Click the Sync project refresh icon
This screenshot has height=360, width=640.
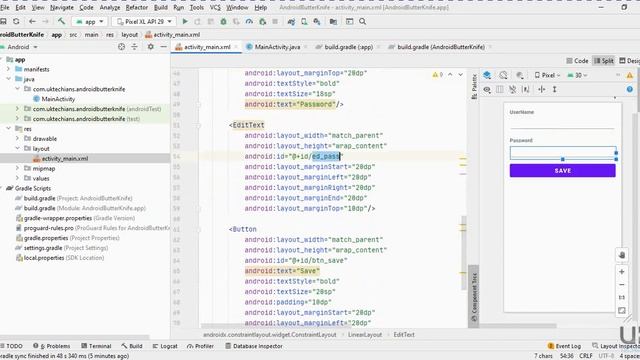[x=16, y=21]
